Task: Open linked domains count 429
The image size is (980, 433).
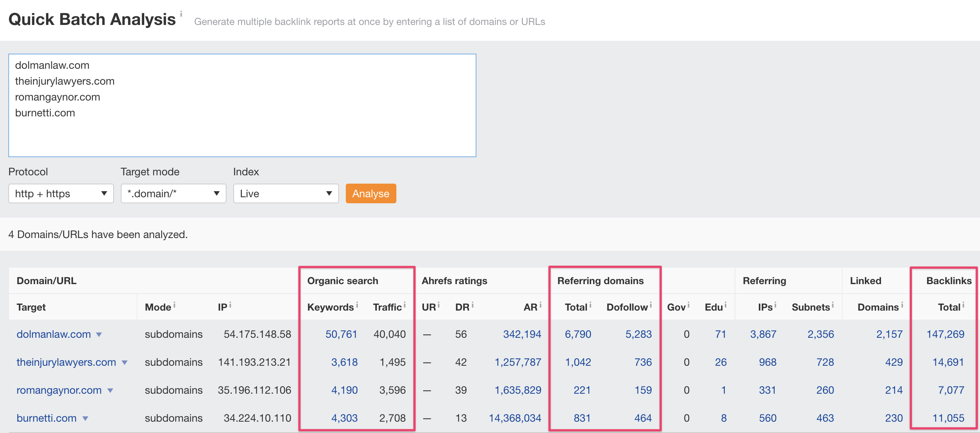Action: pos(894,362)
